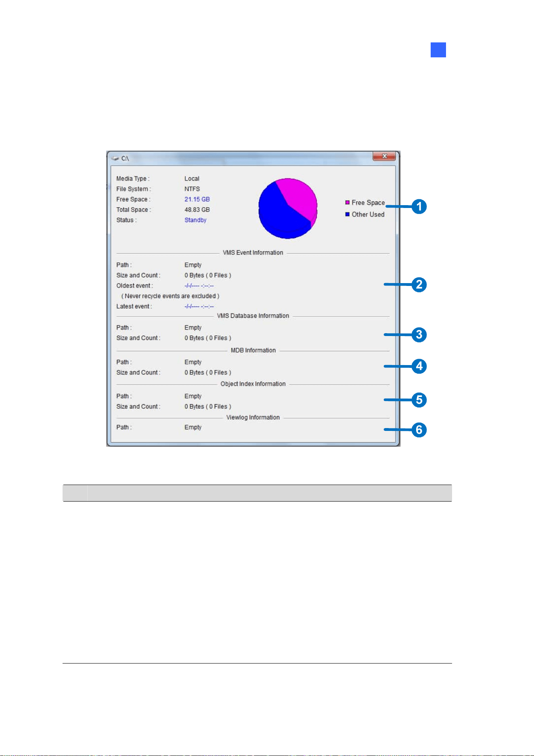Click the Local media type value

click(x=192, y=178)
